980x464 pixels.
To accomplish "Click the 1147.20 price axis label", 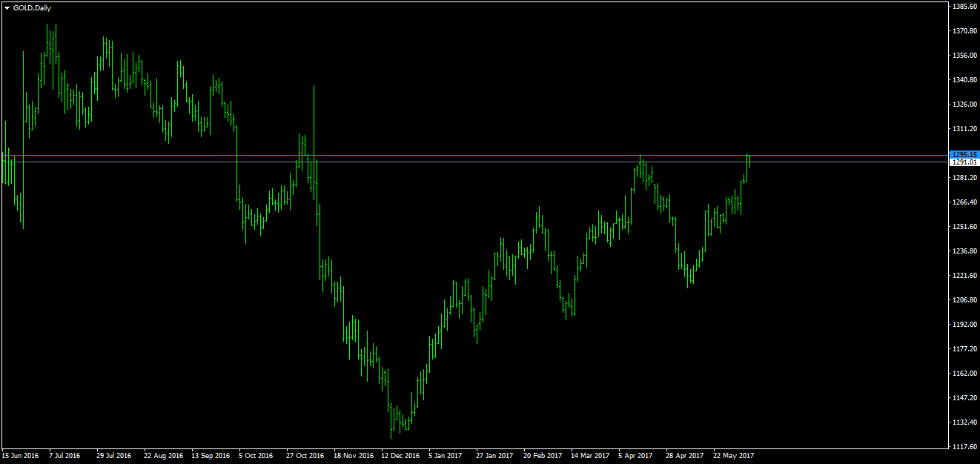I will point(965,398).
